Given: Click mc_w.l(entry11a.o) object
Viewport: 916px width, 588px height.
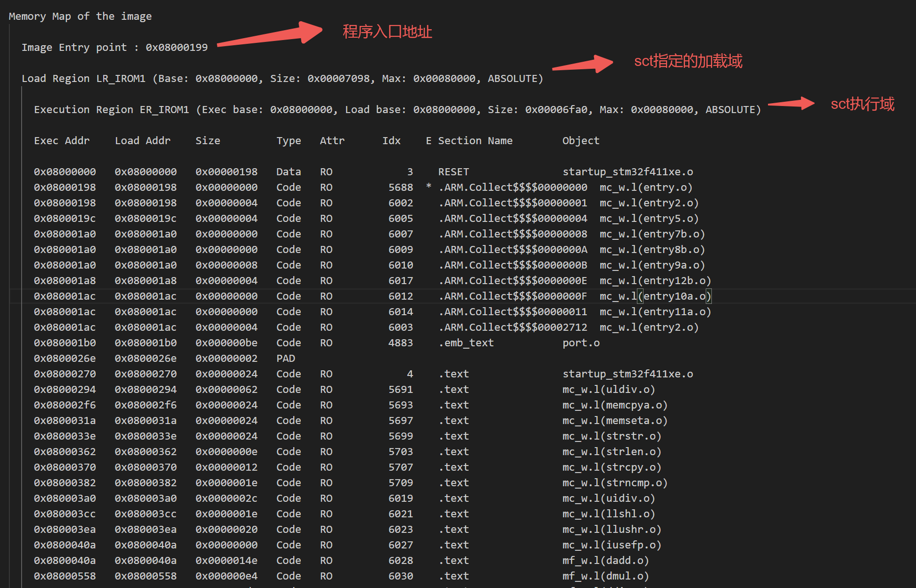Looking at the screenshot, I should [656, 312].
